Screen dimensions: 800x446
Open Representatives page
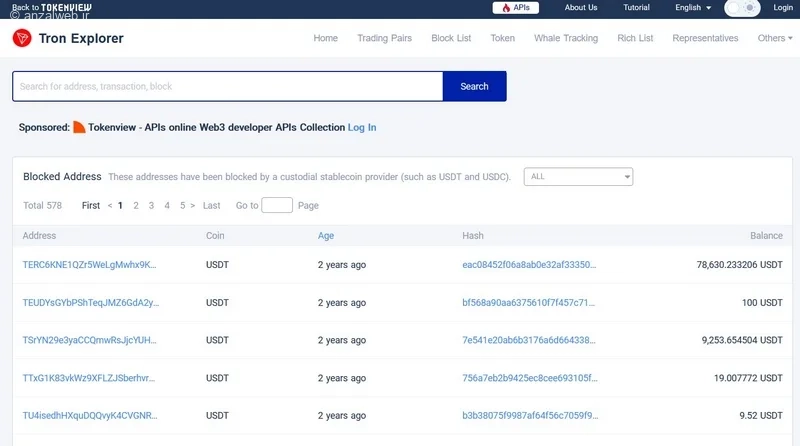pos(705,38)
